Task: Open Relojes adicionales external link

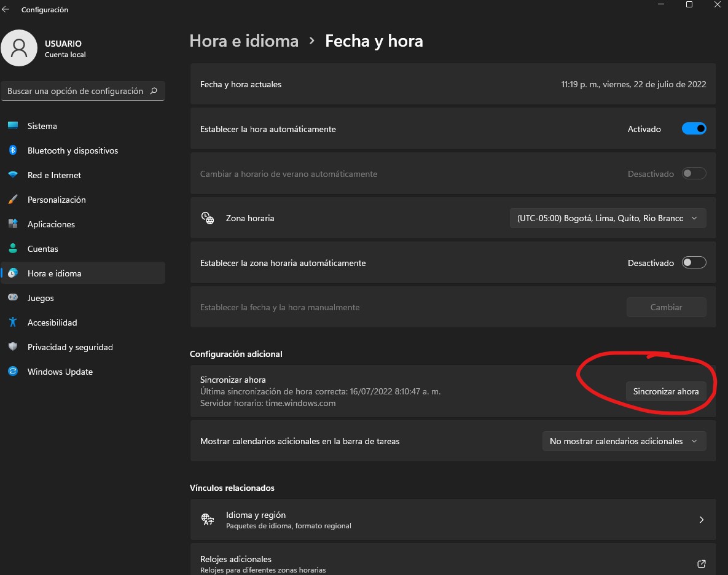Action: point(701,564)
